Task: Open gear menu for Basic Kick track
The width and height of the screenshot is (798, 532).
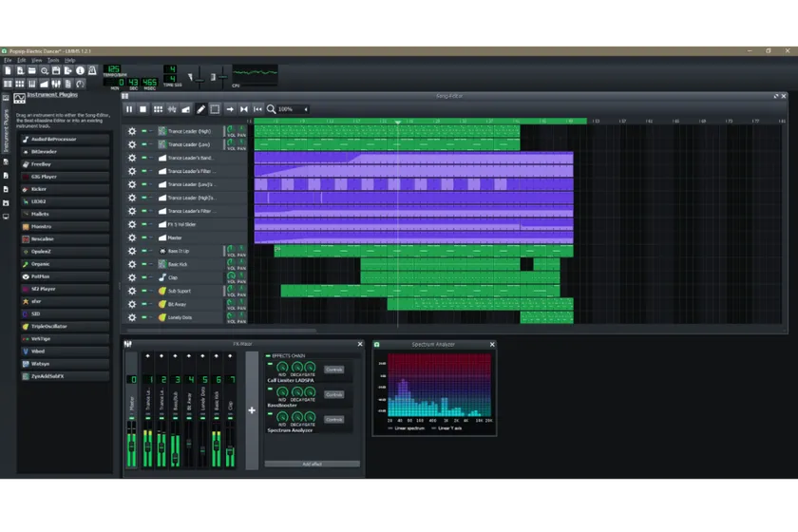Action: tap(132, 264)
